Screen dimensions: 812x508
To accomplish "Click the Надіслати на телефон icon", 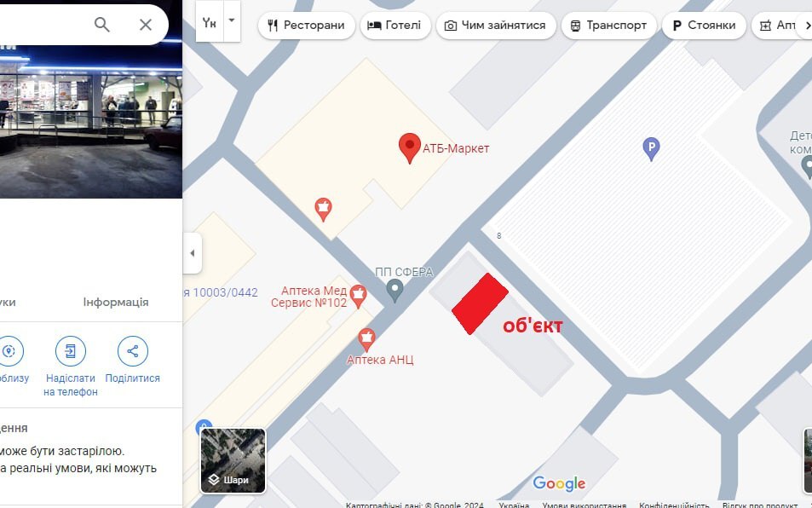I will coord(71,351).
